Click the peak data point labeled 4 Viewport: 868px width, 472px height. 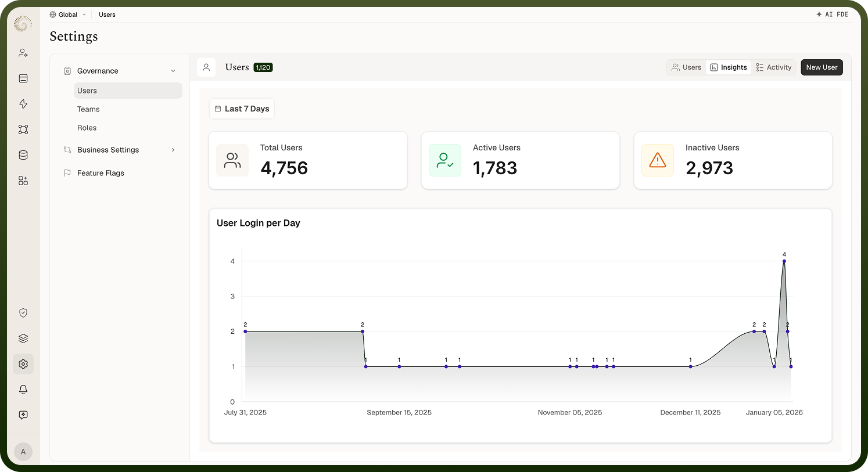[x=784, y=261]
